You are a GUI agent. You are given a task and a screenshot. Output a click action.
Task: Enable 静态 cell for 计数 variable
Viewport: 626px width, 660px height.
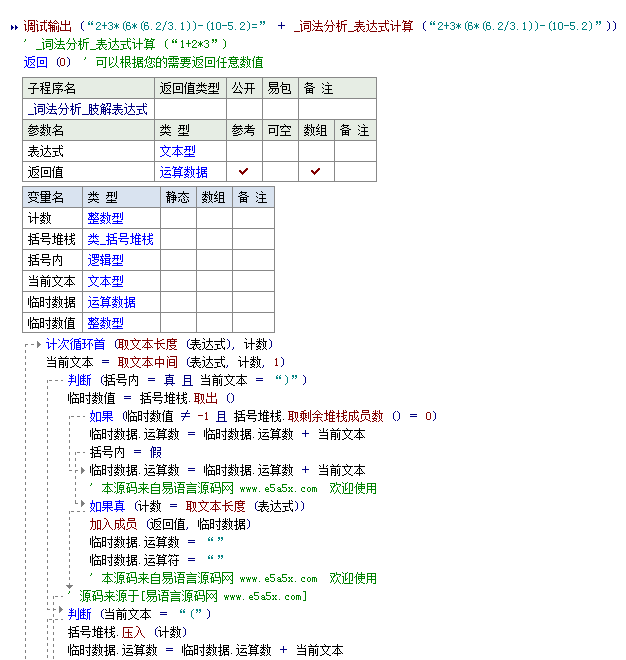[177, 218]
